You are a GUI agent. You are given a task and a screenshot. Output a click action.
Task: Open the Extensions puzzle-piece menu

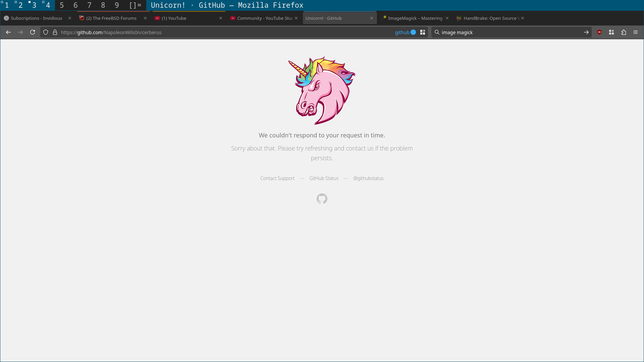624,32
